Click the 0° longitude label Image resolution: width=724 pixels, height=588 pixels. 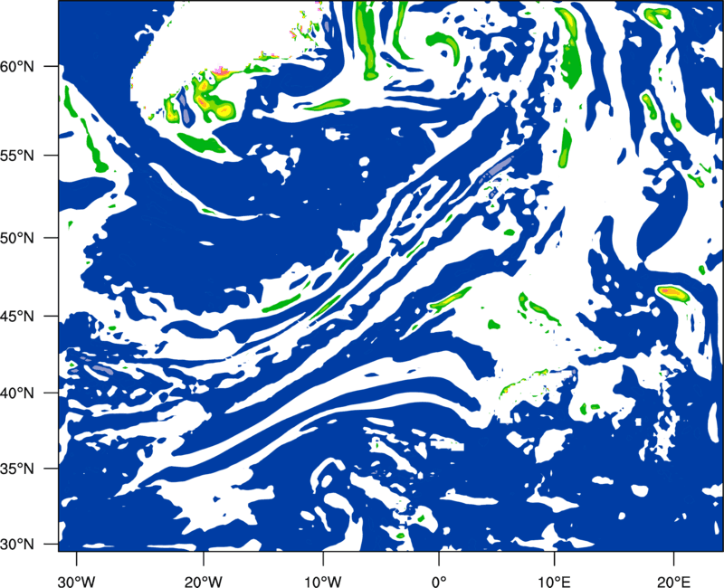coord(439,581)
